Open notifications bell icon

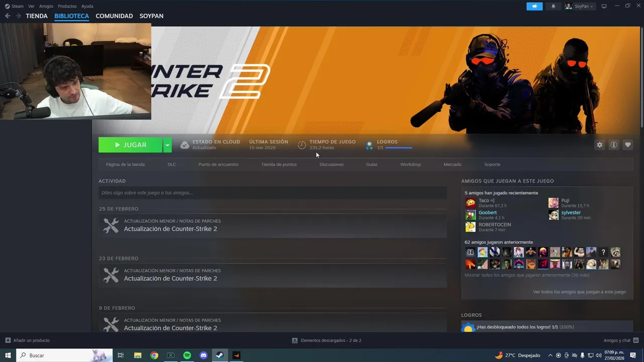click(553, 6)
